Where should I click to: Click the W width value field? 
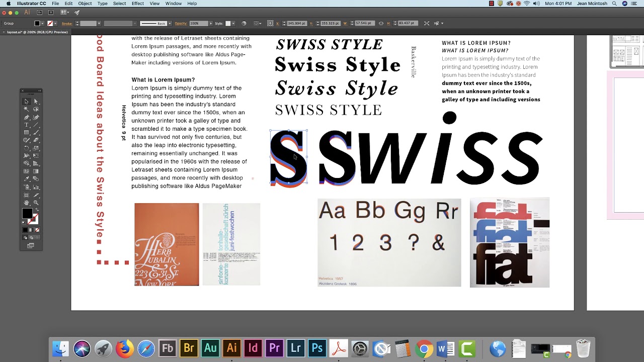pyautogui.click(x=365, y=23)
